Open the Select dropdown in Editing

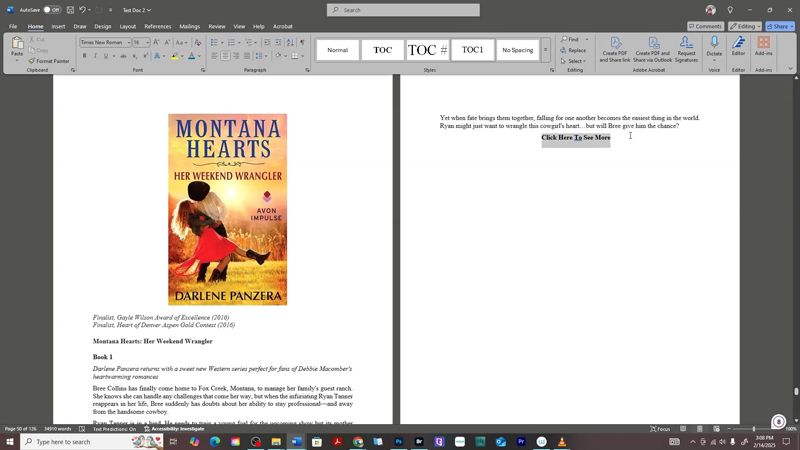click(574, 61)
